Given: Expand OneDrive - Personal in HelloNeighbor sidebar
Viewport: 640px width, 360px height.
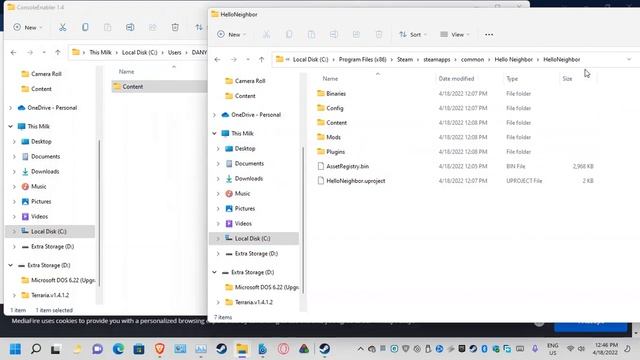Looking at the screenshot, I should click(x=214, y=115).
